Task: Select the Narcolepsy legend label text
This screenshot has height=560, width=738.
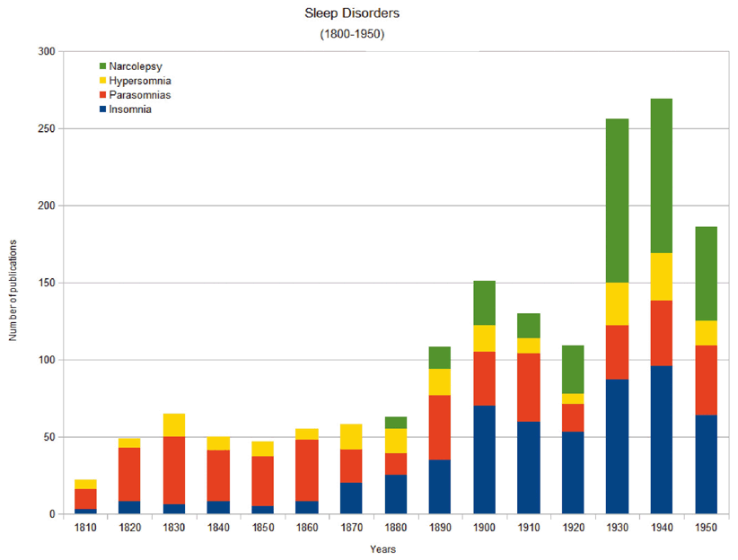Action: point(135,66)
